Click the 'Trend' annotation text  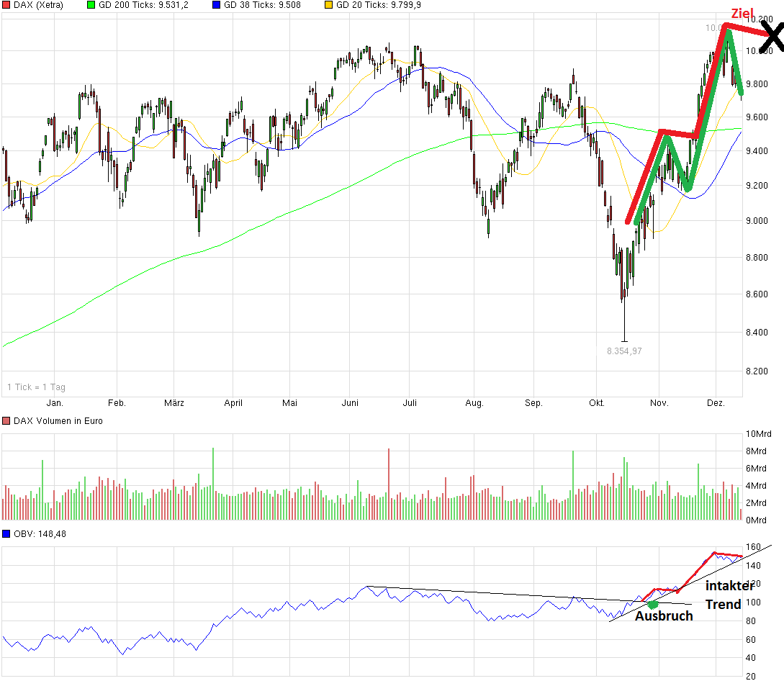pyautogui.click(x=723, y=604)
